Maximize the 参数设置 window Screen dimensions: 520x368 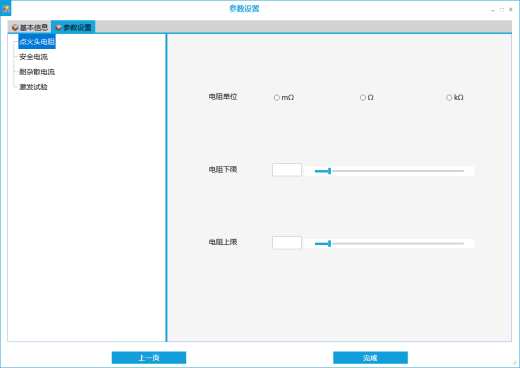pyautogui.click(x=502, y=10)
